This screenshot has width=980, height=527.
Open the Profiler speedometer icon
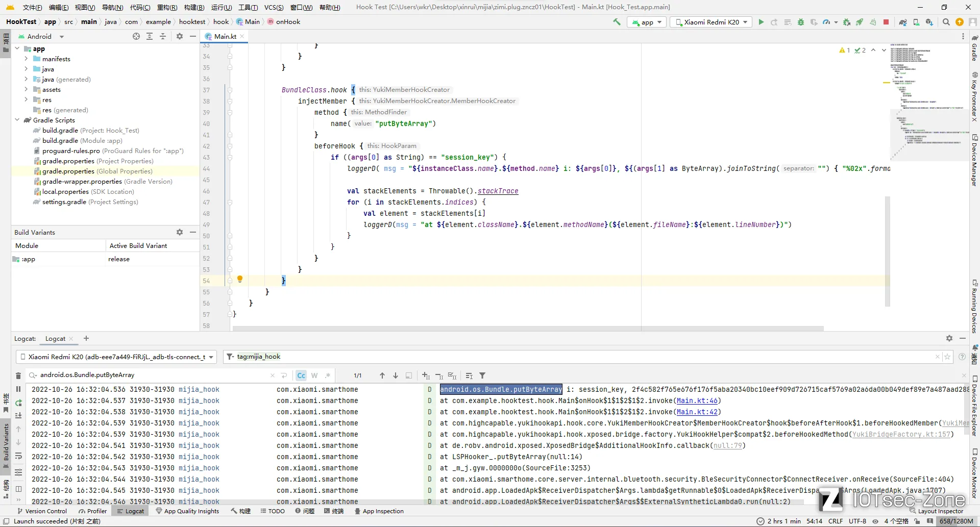coord(826,22)
